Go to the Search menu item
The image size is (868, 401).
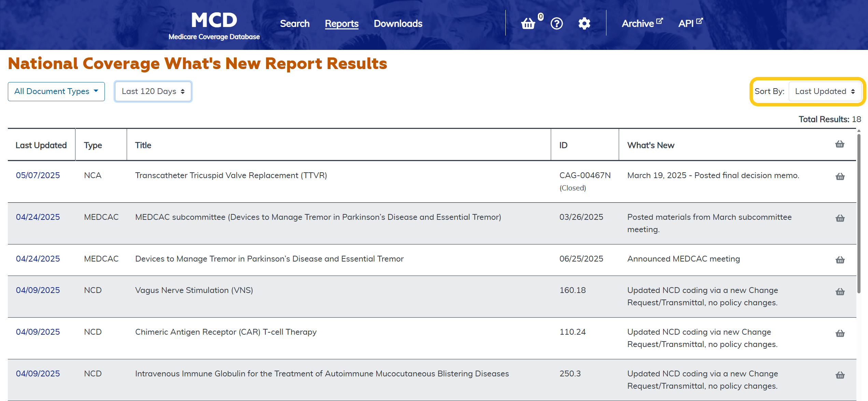click(295, 24)
